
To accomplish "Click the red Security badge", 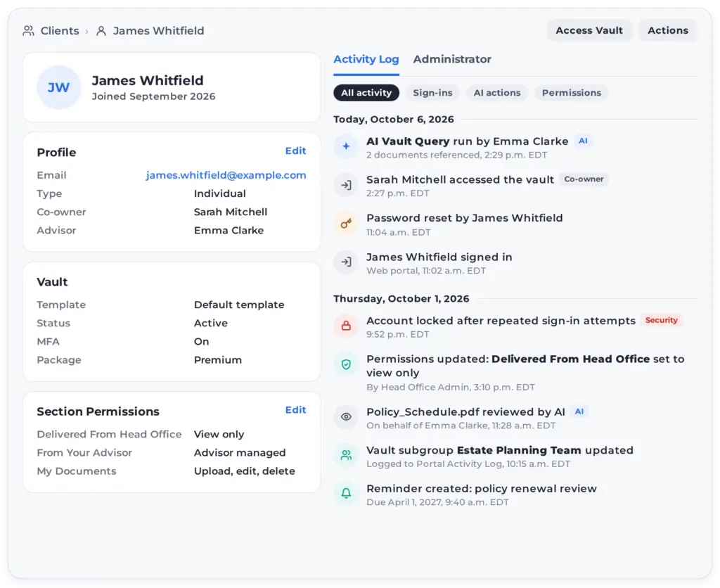I will coord(661,320).
